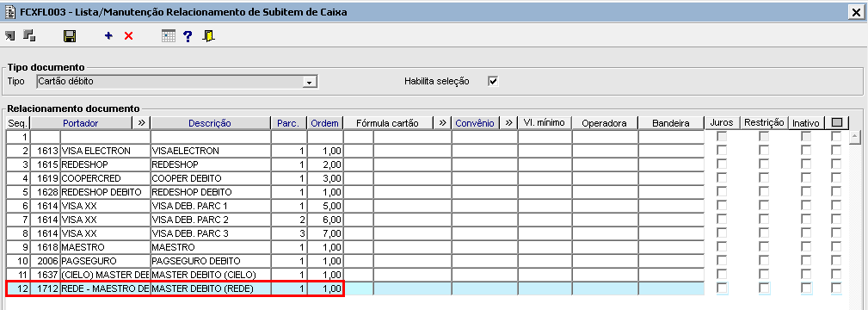The width and height of the screenshot is (868, 310).
Task: Click the Convênio column header
Action: click(x=475, y=122)
